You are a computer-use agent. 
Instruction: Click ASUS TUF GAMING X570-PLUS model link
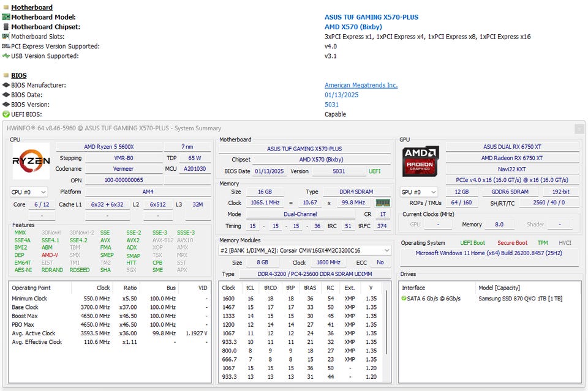(371, 17)
